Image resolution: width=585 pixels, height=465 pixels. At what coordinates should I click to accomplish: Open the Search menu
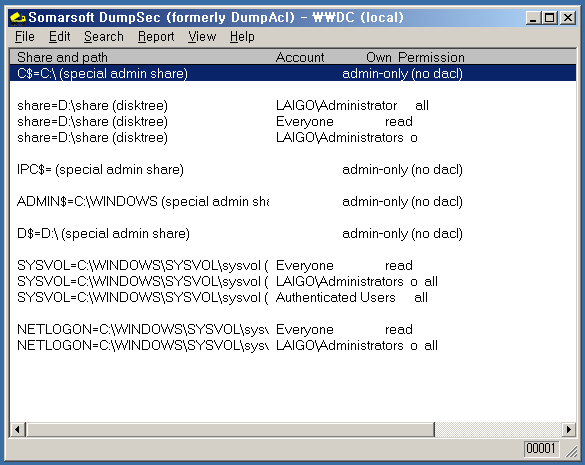click(104, 37)
